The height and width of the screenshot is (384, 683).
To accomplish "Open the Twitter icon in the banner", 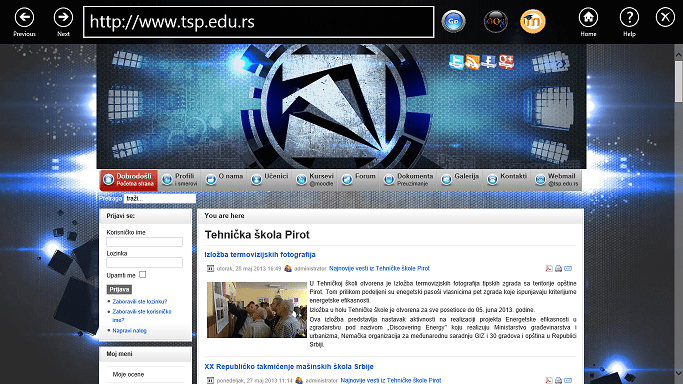I will point(456,62).
